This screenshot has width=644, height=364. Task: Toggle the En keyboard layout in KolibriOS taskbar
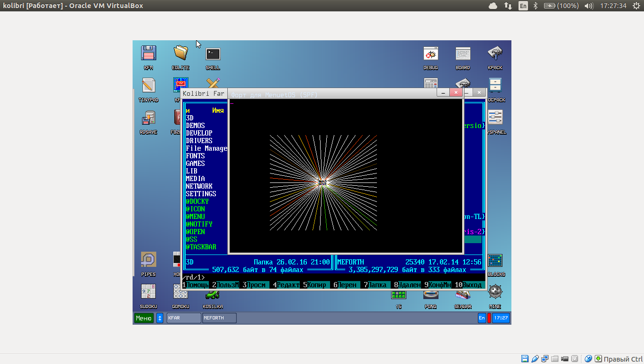482,318
